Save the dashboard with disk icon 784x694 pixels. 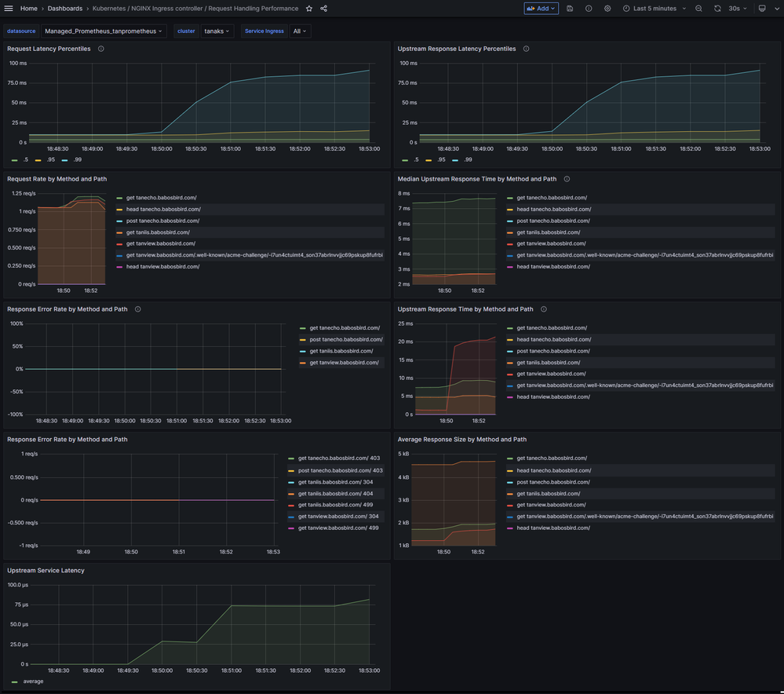pos(570,9)
